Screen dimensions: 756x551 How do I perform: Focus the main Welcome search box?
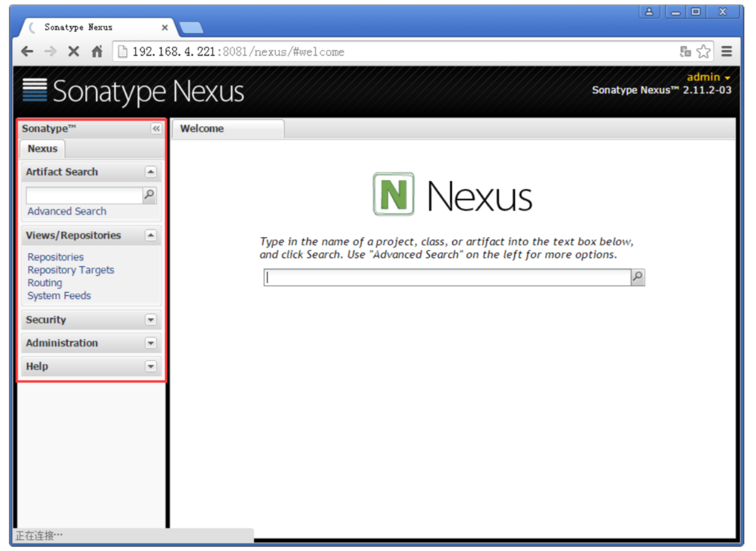[x=447, y=277]
